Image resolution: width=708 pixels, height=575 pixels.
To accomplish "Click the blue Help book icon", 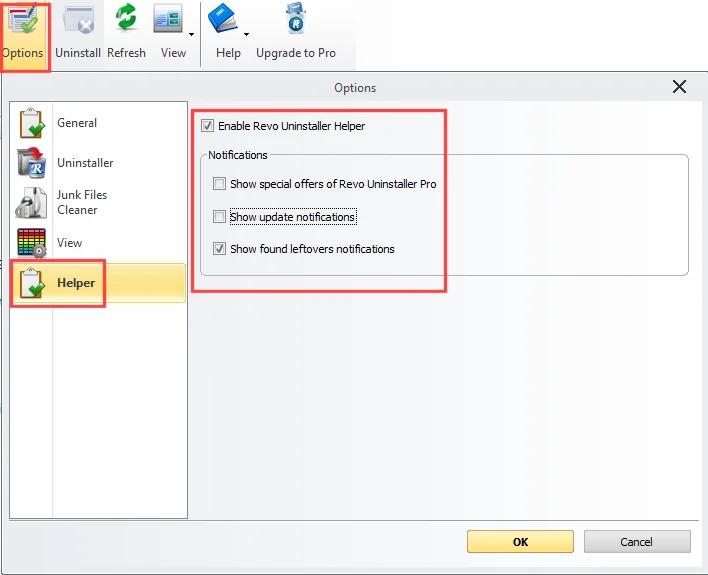I will point(223,19).
